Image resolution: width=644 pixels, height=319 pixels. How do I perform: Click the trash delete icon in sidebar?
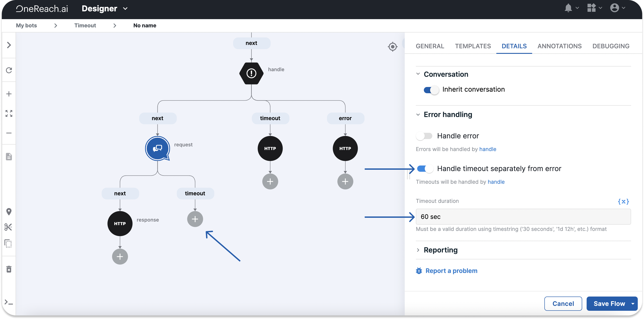pos(9,269)
